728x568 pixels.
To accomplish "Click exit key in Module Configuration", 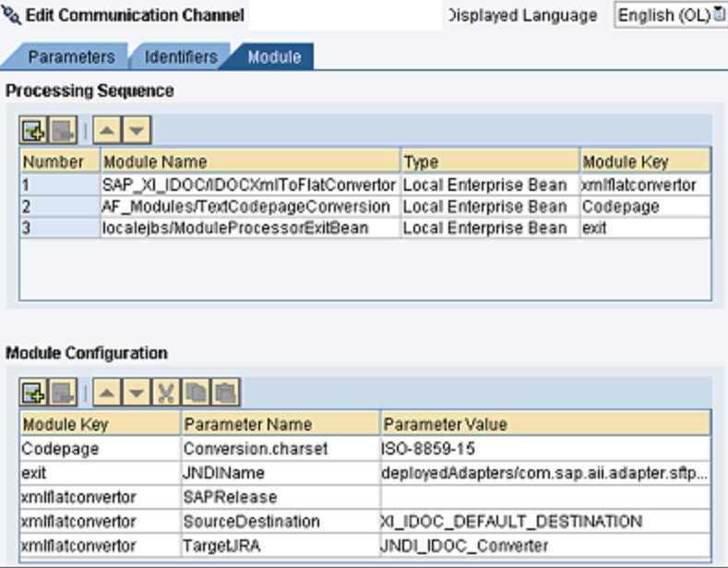I will click(x=101, y=473).
